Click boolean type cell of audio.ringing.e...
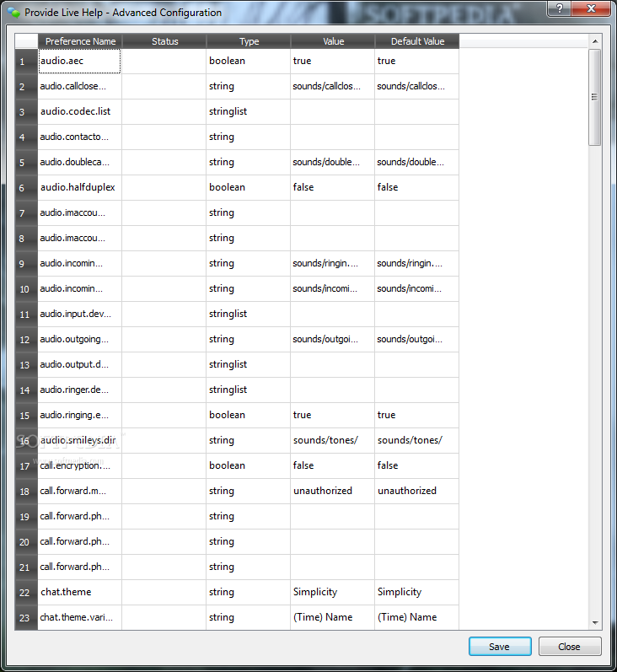This screenshot has width=617, height=672. pyautogui.click(x=249, y=415)
